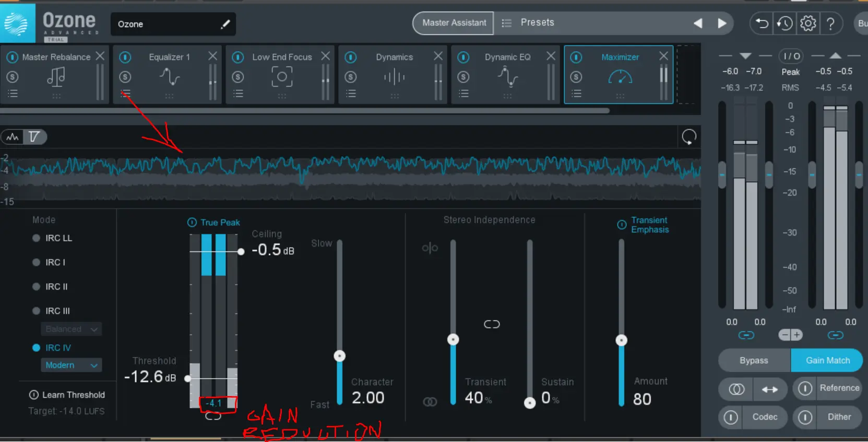Open the Dynamic EQ module preset list icon
The height and width of the screenshot is (442, 868).
coord(463,94)
